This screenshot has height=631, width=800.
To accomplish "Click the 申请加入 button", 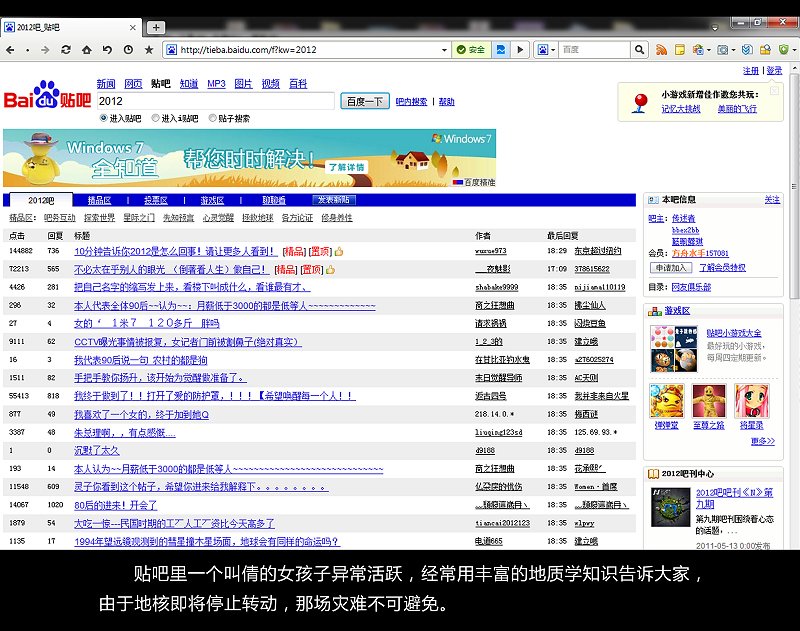I will pyautogui.click(x=671, y=268).
